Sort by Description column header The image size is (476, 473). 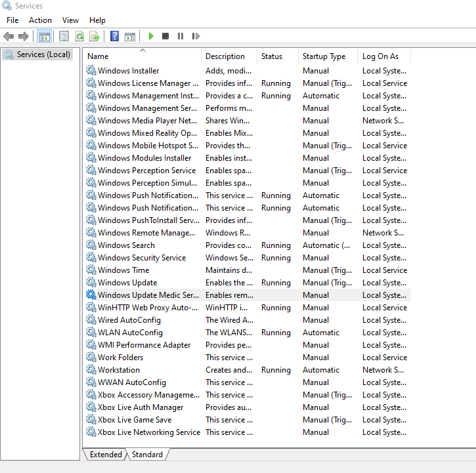(x=229, y=56)
